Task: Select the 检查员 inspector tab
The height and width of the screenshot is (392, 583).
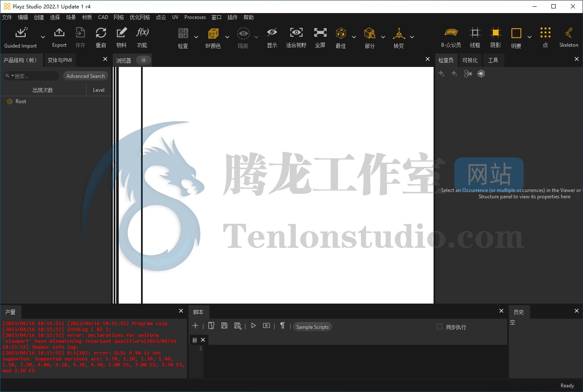Action: coord(446,60)
